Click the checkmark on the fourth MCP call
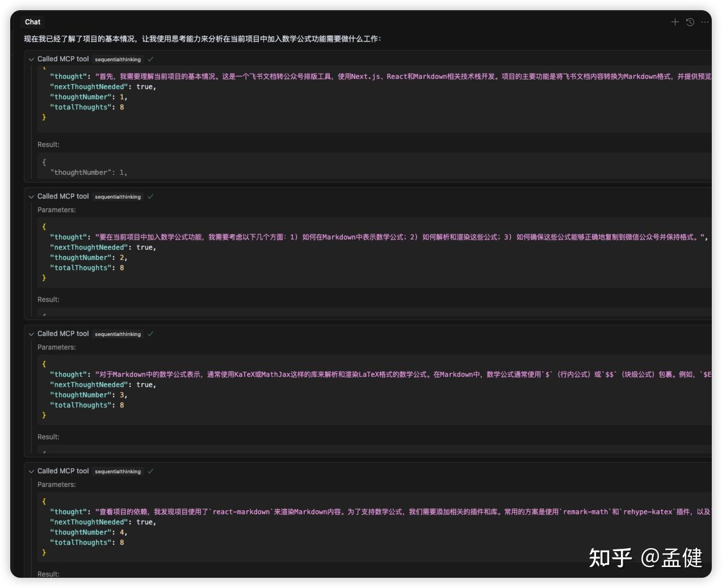 pyautogui.click(x=150, y=471)
